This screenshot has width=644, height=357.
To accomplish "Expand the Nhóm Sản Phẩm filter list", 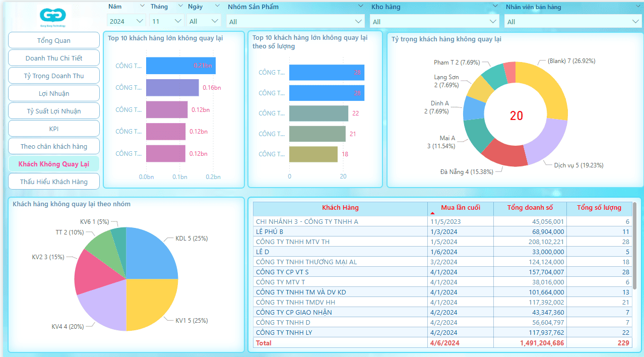I will pos(295,22).
